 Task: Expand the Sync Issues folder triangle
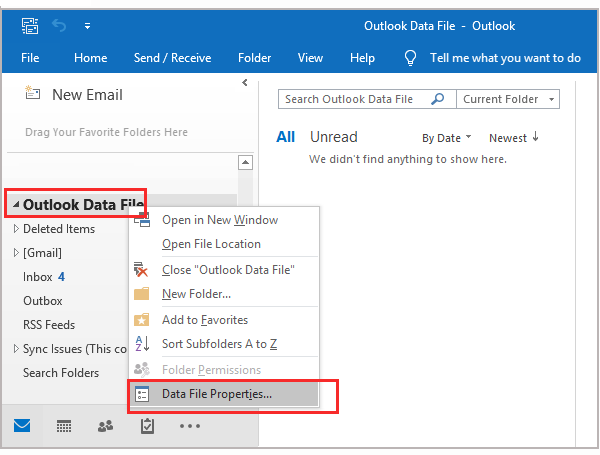(x=16, y=349)
